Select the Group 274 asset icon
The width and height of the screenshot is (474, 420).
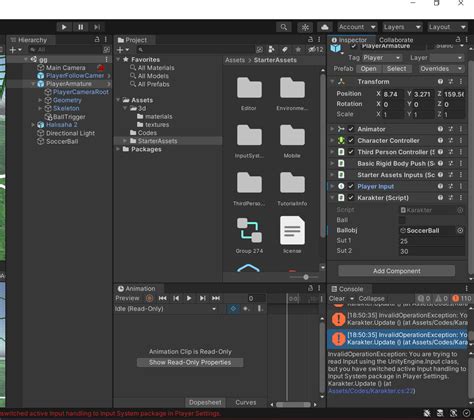coord(249,230)
